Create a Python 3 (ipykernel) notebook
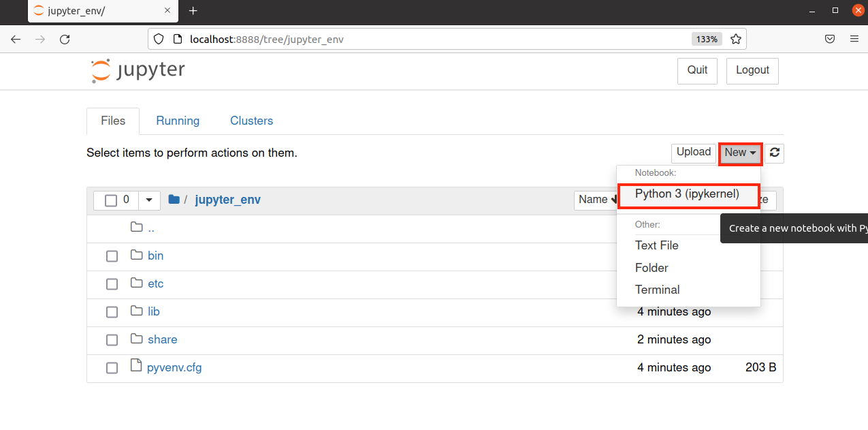This screenshot has width=868, height=430. coord(688,194)
